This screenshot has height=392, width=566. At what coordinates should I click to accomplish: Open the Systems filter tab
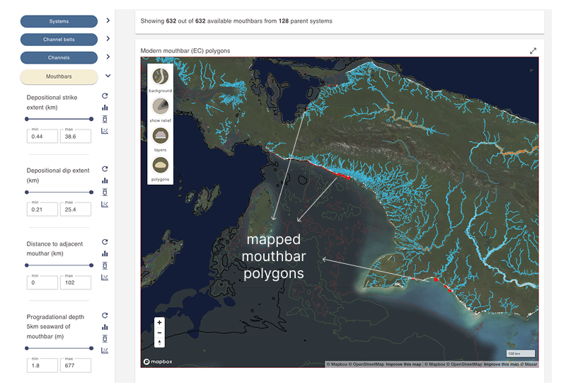click(x=59, y=21)
